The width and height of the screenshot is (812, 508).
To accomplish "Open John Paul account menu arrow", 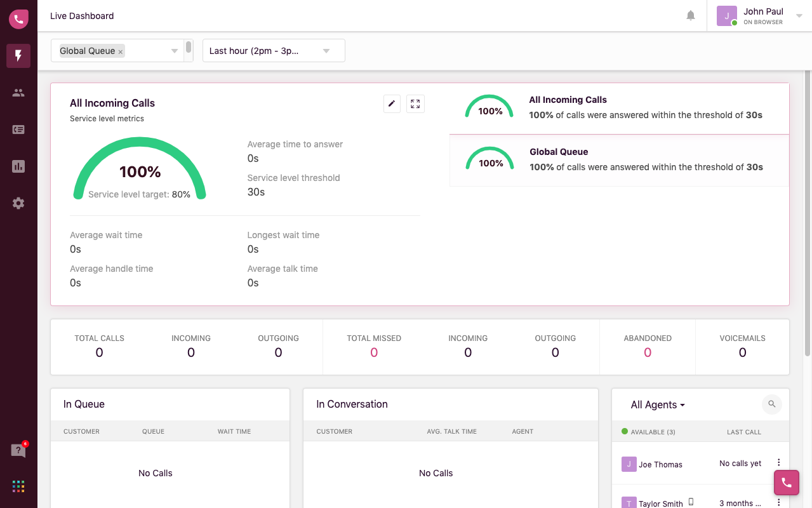I will click(799, 17).
